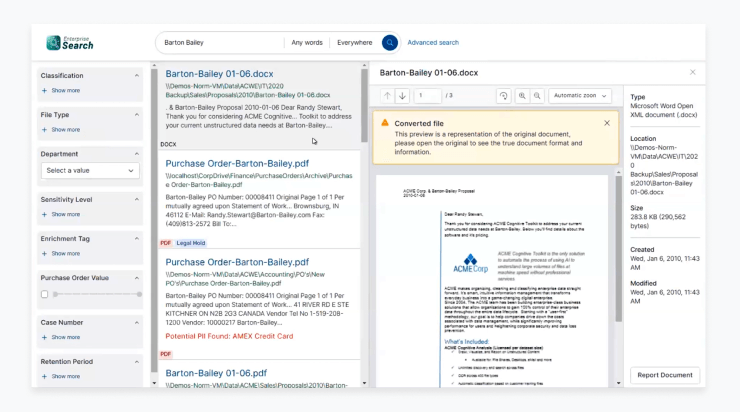Open the Any words search mode selector

[307, 42]
